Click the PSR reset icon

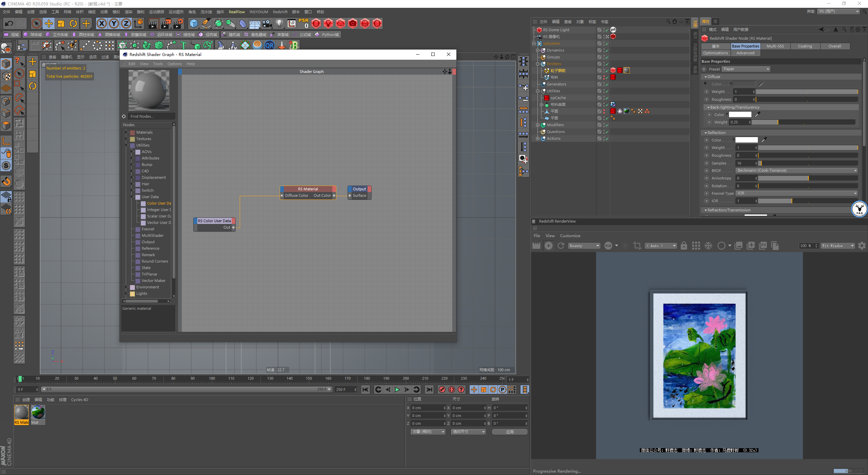pos(303,23)
